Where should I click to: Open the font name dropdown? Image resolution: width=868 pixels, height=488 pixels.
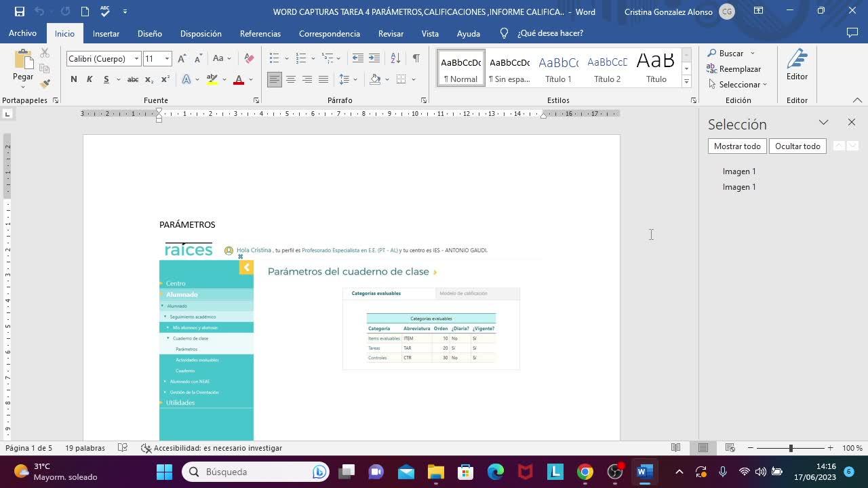pos(136,59)
